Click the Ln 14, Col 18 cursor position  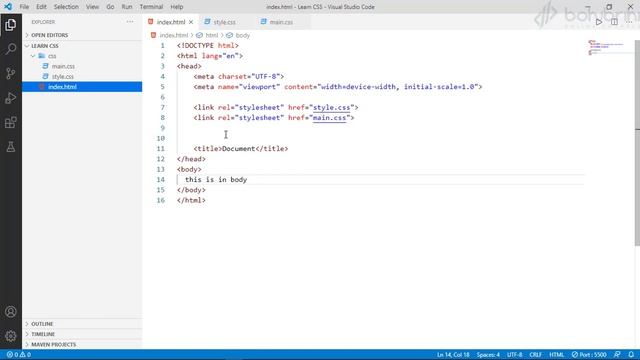point(453,355)
